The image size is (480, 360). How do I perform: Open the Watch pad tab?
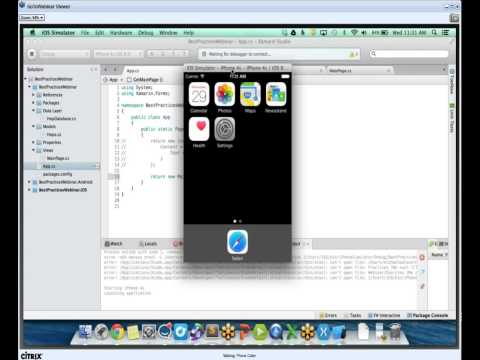pyautogui.click(x=114, y=244)
